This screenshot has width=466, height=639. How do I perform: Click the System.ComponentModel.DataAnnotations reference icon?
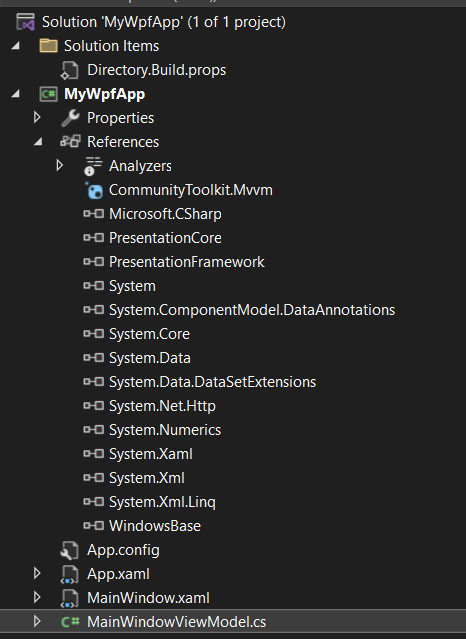[93, 310]
